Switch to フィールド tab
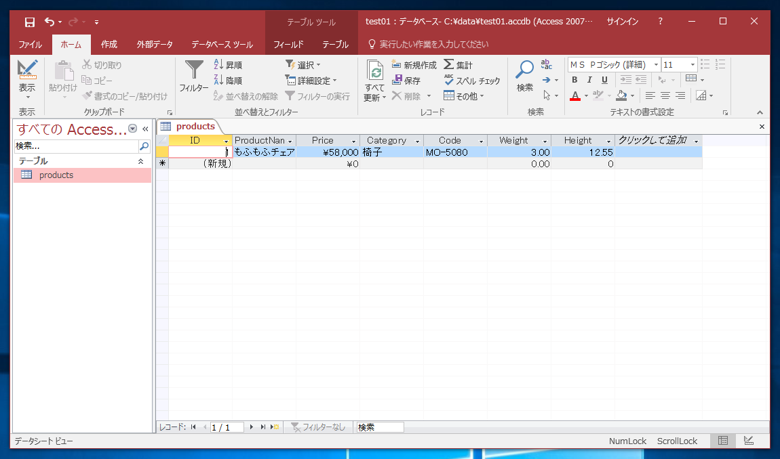Screen dimensions: 780x459 (289, 44)
